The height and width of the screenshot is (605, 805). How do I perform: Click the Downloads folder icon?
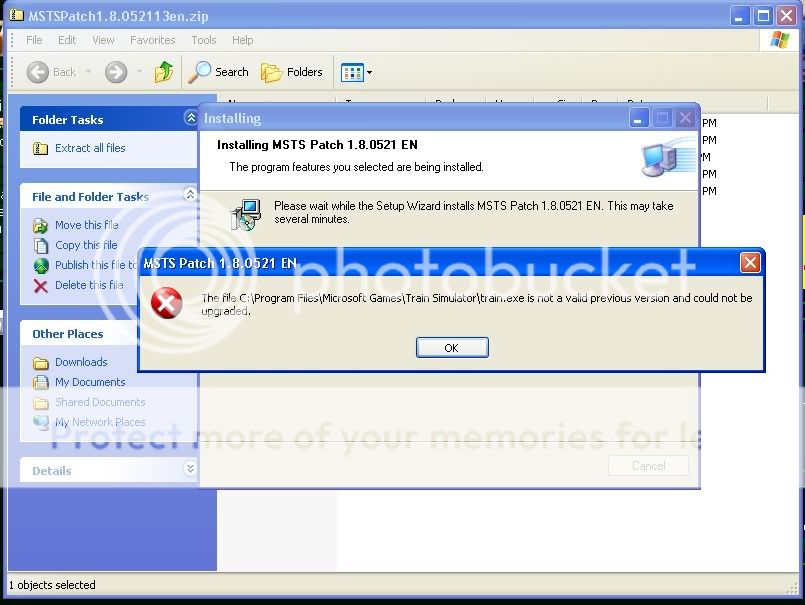point(41,363)
